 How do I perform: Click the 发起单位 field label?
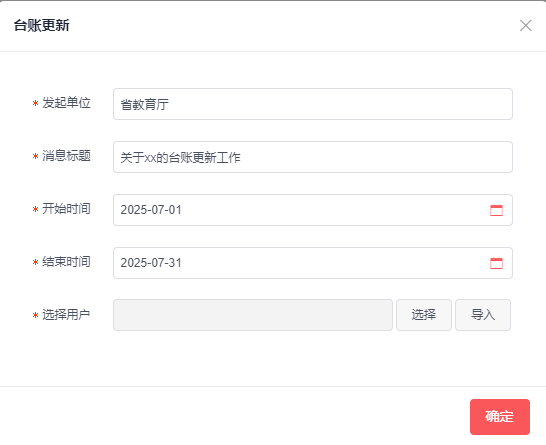click(66, 103)
